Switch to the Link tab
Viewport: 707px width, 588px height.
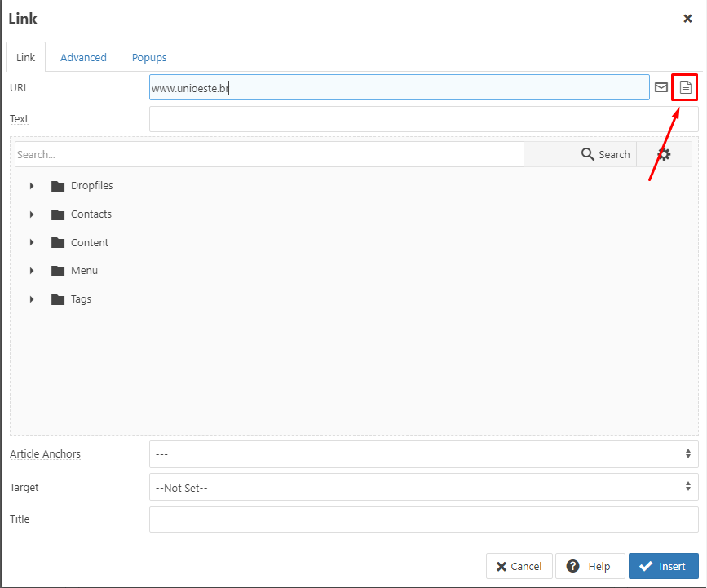26,57
